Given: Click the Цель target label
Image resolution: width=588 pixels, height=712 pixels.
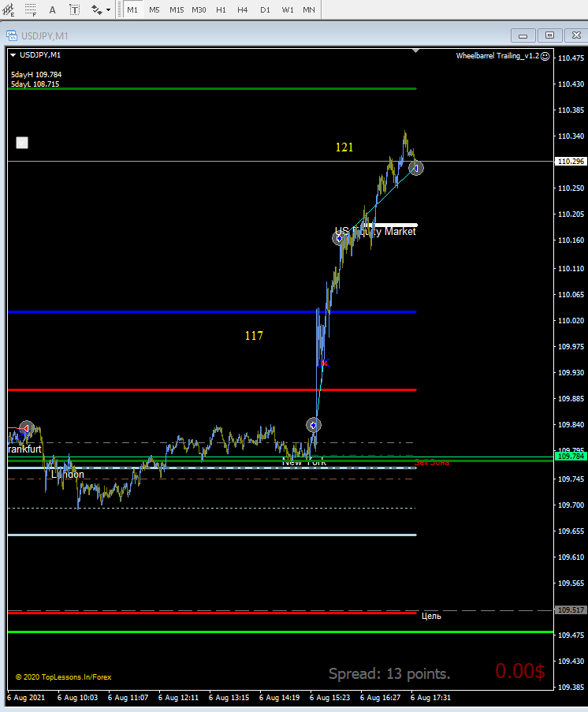Looking at the screenshot, I should (x=431, y=616).
